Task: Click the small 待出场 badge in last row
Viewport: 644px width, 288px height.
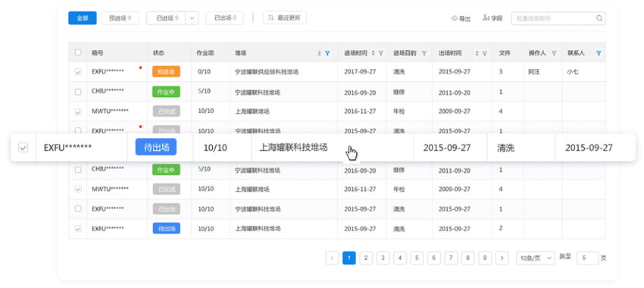Action: coord(167,228)
